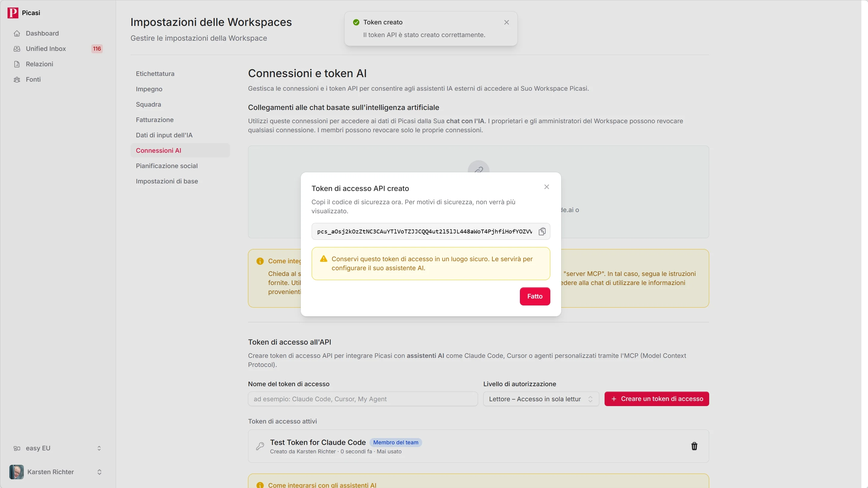Click the Membro del team badge

[x=396, y=443]
